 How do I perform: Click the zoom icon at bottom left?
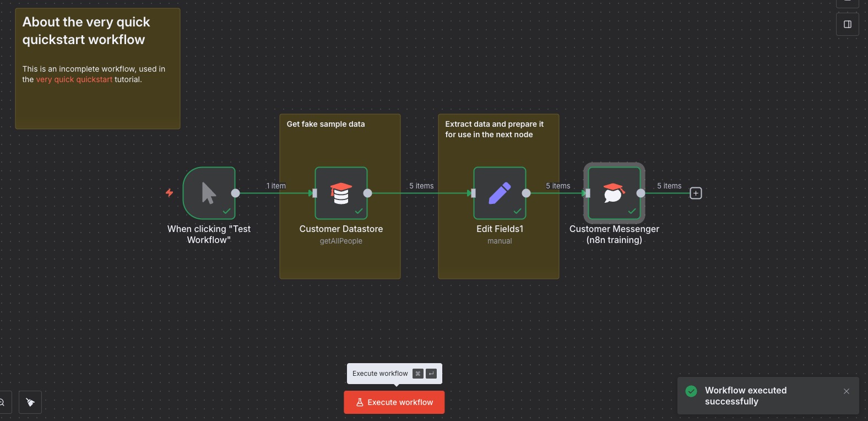pos(2,402)
